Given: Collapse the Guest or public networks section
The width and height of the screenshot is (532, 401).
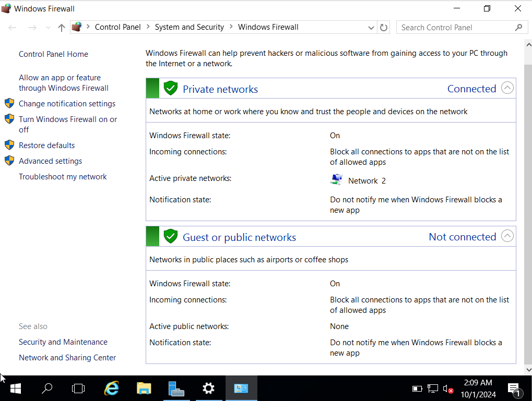Looking at the screenshot, I should pyautogui.click(x=507, y=236).
